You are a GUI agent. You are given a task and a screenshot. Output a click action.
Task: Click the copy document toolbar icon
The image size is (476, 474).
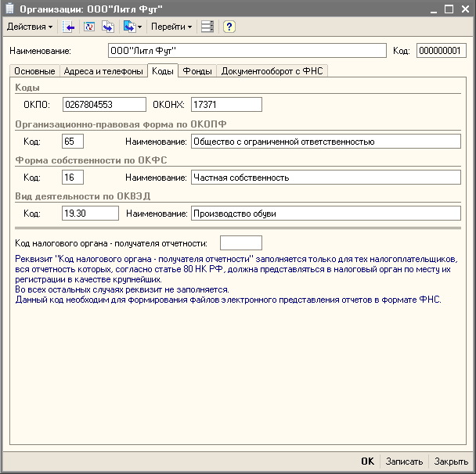tap(107, 27)
